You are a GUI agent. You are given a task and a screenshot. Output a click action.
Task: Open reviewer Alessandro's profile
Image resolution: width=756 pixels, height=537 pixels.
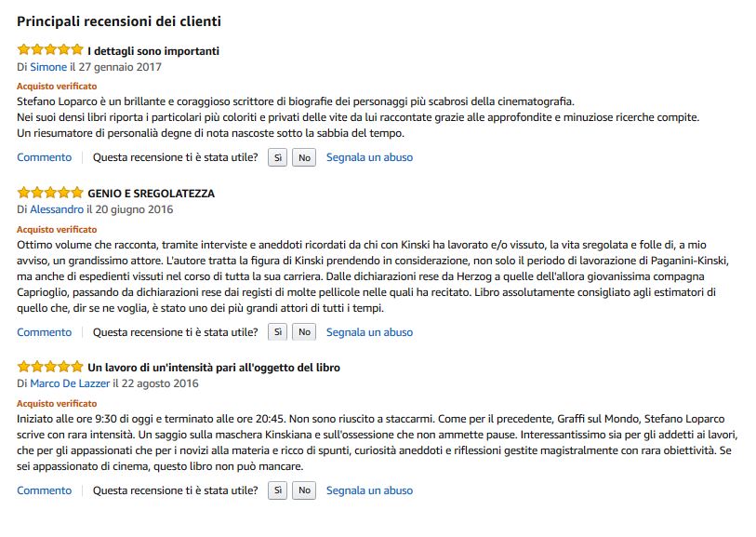(x=57, y=209)
